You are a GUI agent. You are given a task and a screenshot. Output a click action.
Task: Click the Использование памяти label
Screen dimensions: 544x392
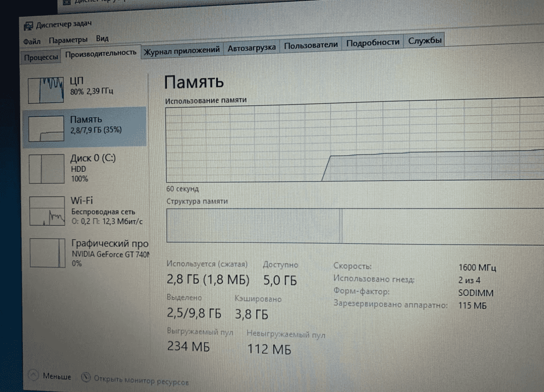206,100
